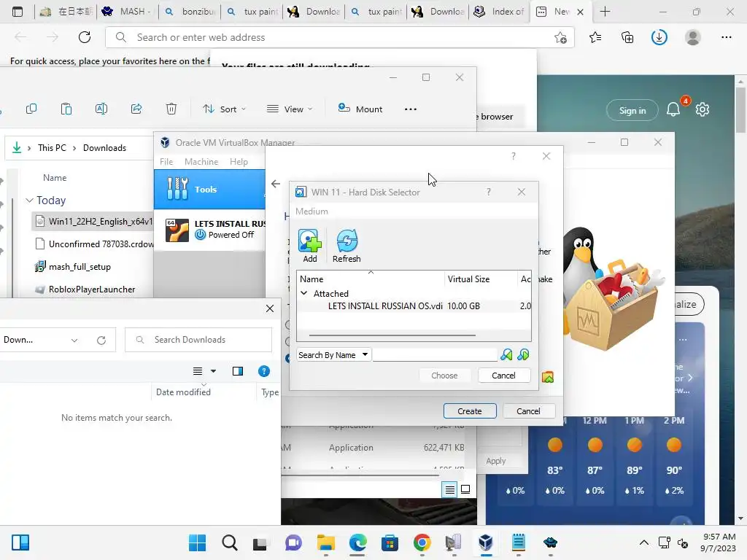This screenshot has height=560, width=747.
Task: Switch to large icons view in File Explorer
Action: 465,489
